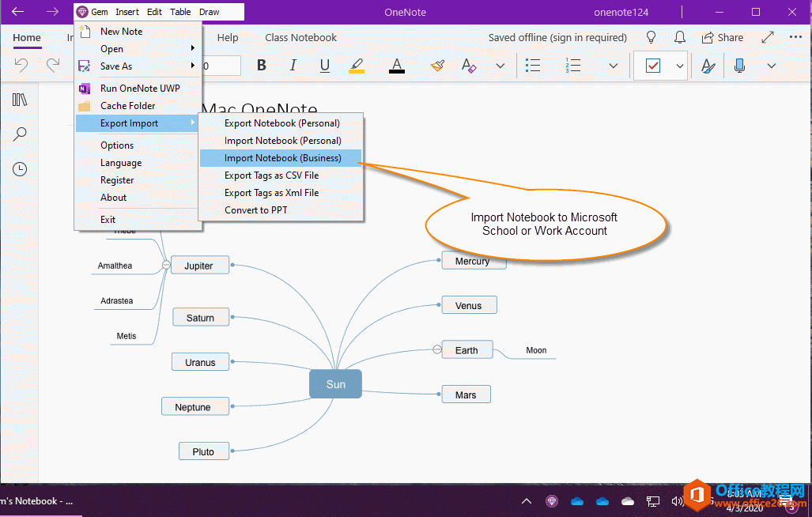Toggle bulleted list formatting
The width and height of the screenshot is (812, 517).
click(533, 66)
